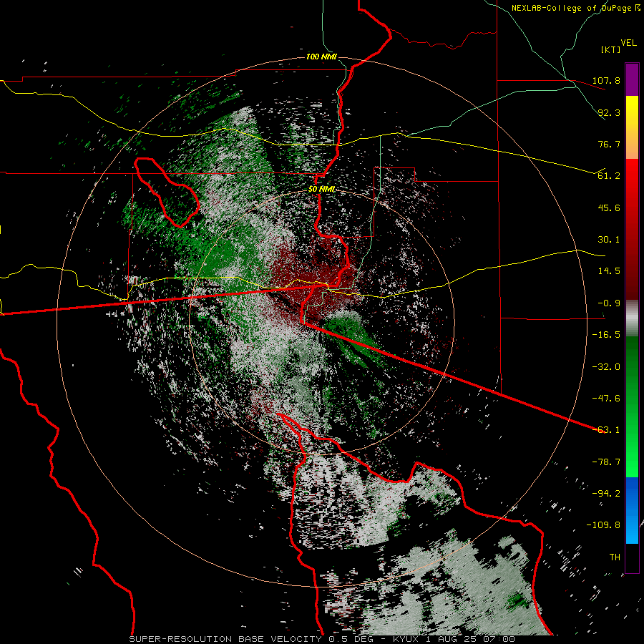Click the 100 NMI range ring label
644x644 pixels.
321,57
